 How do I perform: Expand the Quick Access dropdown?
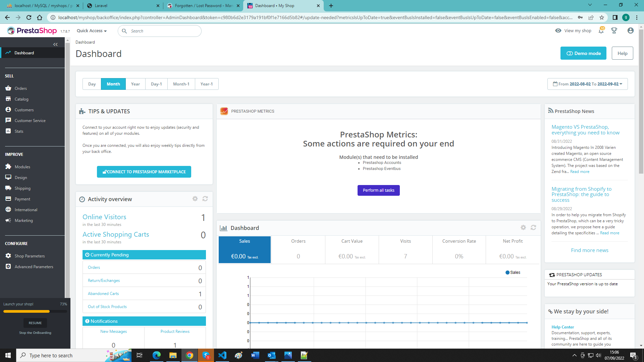[92, 31]
